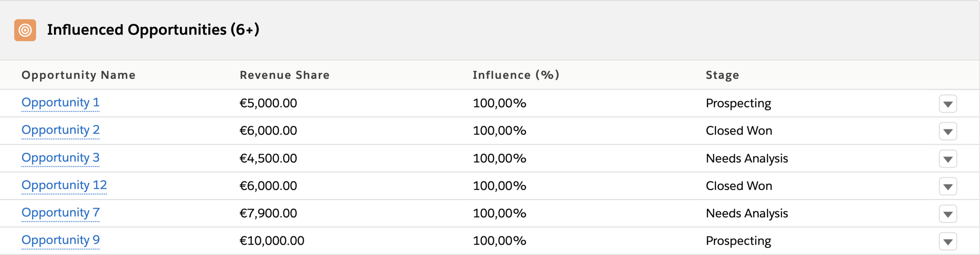Show actions menu arrow for Opportunity 3
Image resolution: width=980 pixels, height=255 pixels.
(x=948, y=159)
